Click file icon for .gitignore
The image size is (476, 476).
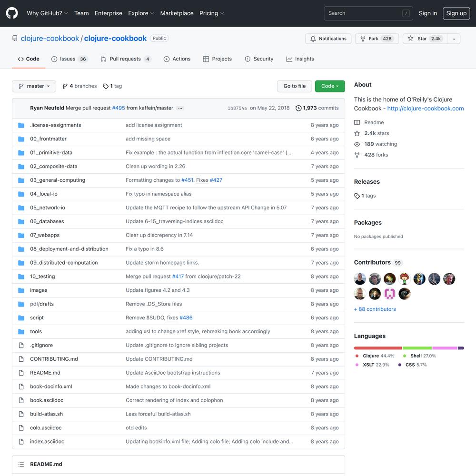coord(21,345)
